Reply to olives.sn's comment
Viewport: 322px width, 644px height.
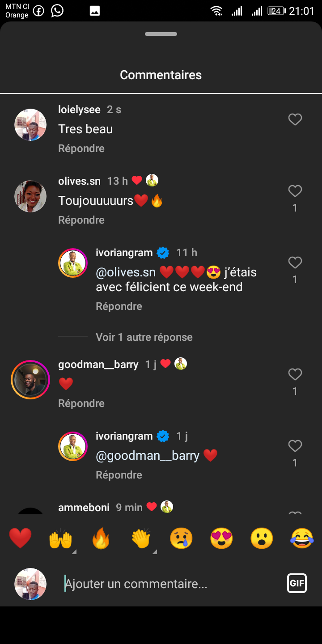81,220
